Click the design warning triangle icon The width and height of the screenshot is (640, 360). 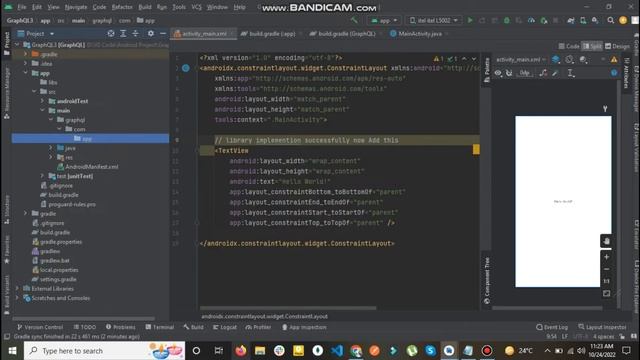614,60
